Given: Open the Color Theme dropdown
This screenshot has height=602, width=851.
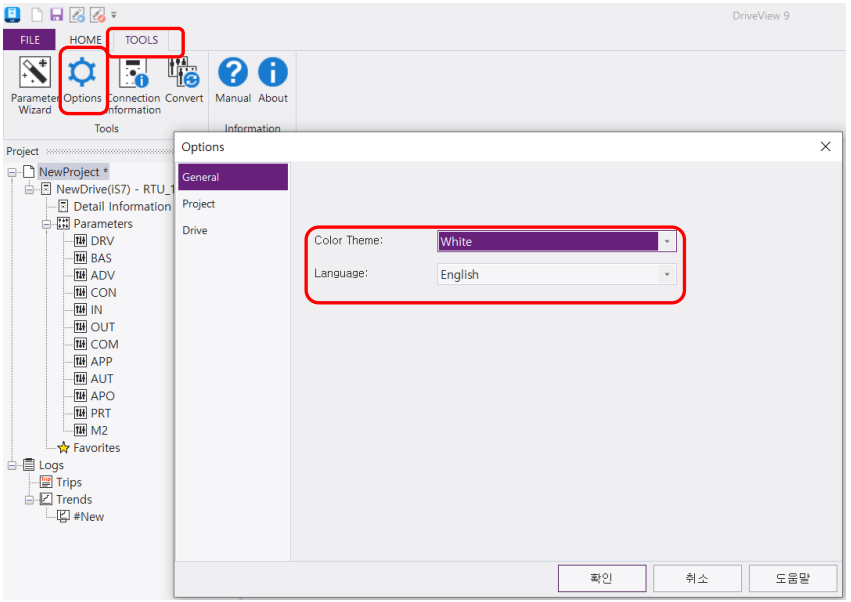Looking at the screenshot, I should point(666,241).
